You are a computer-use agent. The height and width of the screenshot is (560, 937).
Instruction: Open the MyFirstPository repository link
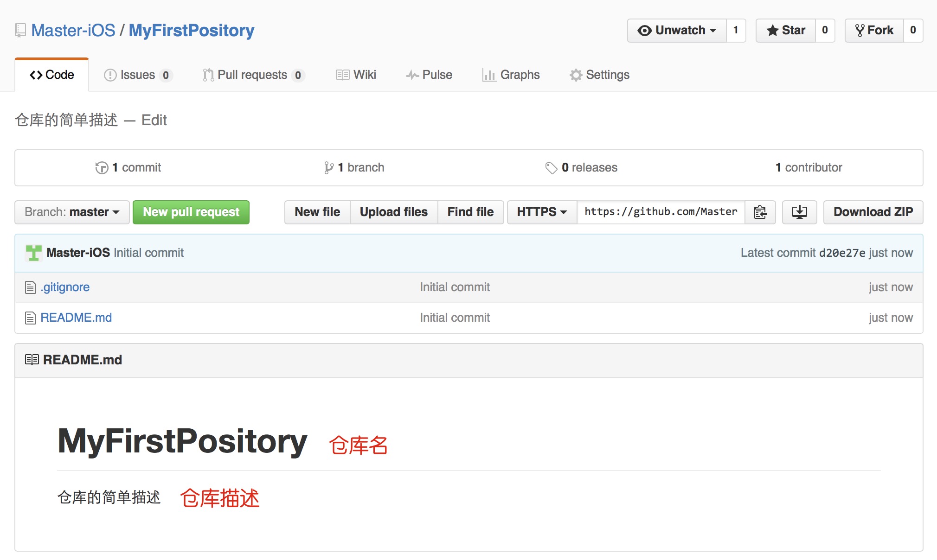pyautogui.click(x=192, y=30)
